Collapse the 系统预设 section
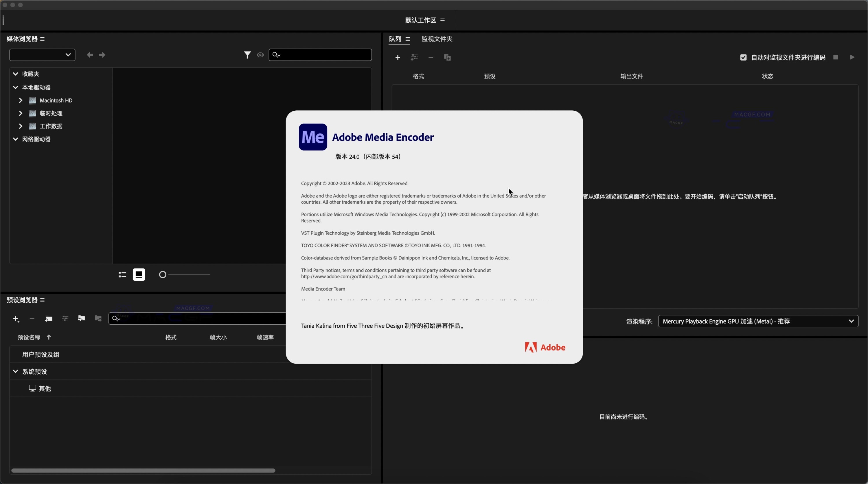868x484 pixels. [x=16, y=371]
